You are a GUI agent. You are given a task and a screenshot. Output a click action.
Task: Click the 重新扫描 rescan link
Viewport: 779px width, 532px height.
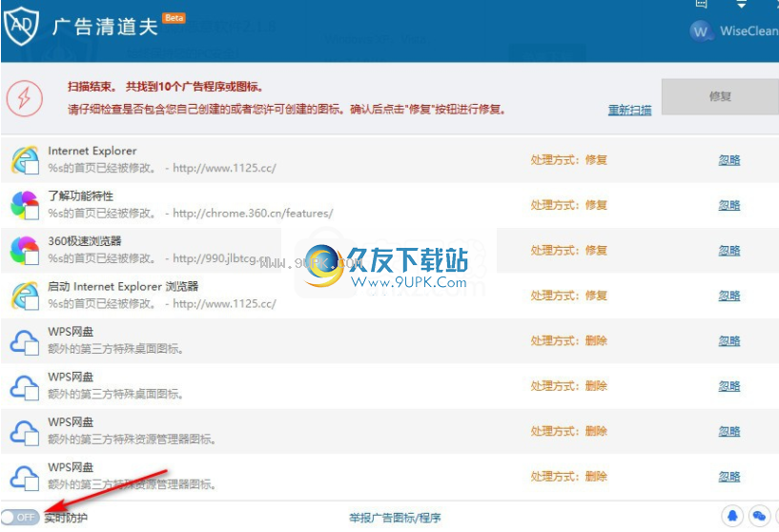[x=630, y=110]
